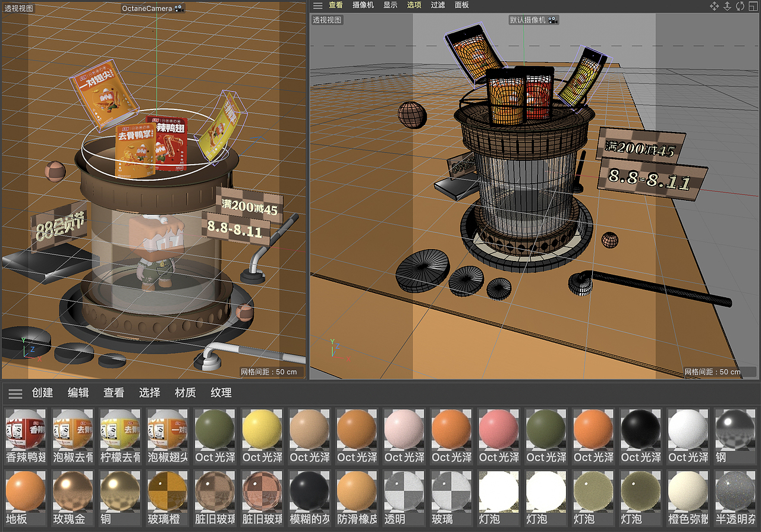Open the material manager hamburger menu
Image resolution: width=761 pixels, height=532 pixels.
[x=15, y=394]
